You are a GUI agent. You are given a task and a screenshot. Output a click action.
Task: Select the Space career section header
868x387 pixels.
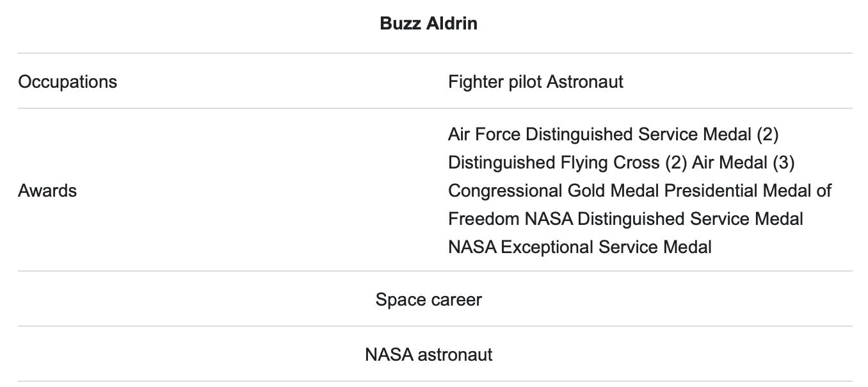tap(428, 299)
